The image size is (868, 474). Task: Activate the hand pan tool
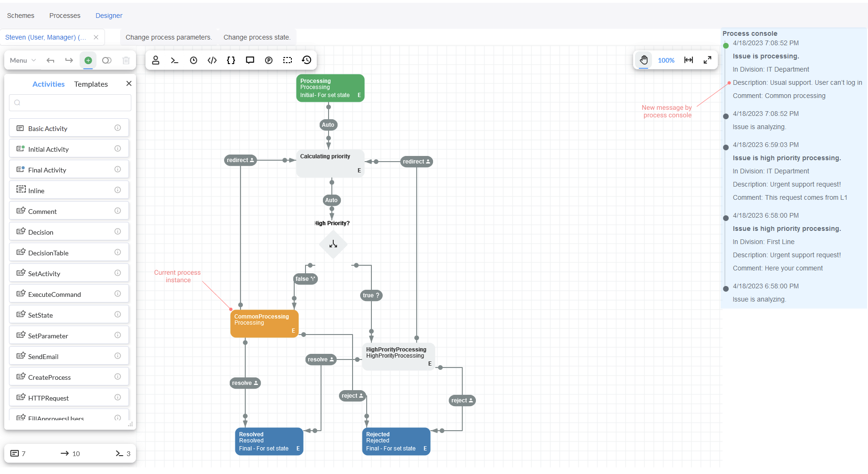(x=643, y=60)
